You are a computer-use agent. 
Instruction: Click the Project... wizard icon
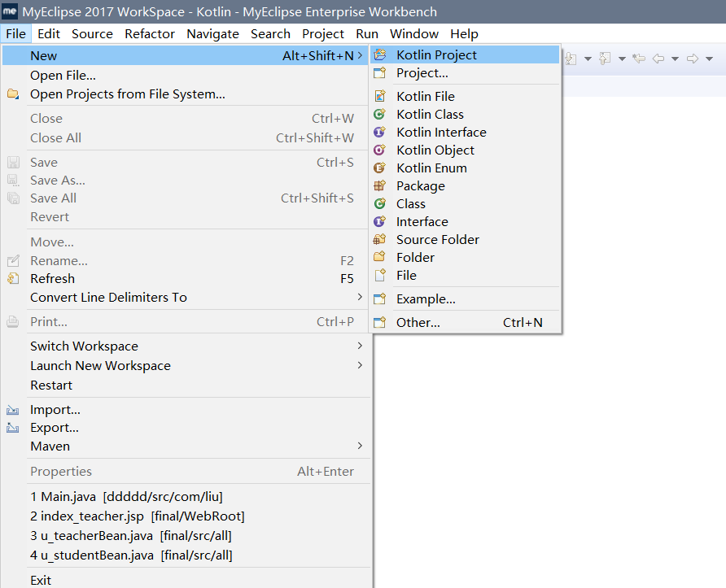379,72
